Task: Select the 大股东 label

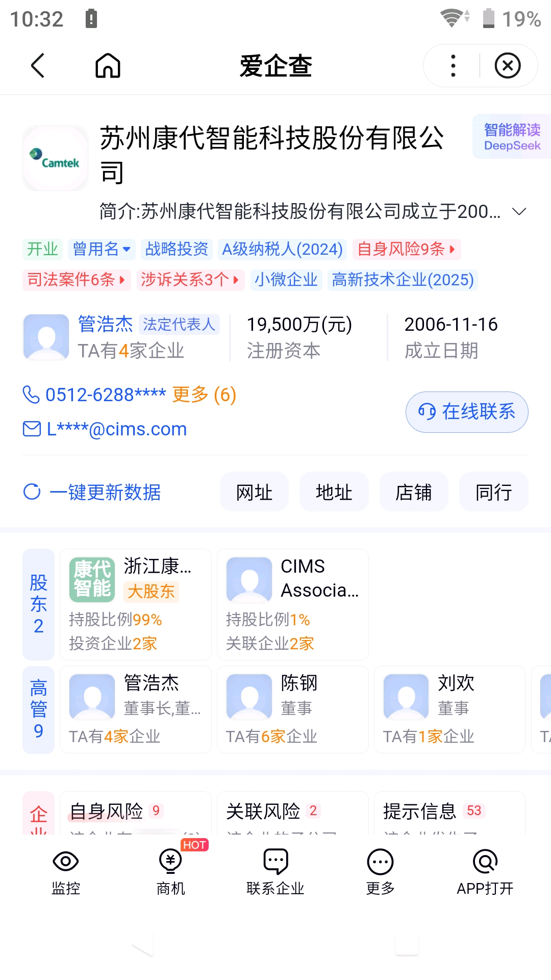Action: coord(151,592)
